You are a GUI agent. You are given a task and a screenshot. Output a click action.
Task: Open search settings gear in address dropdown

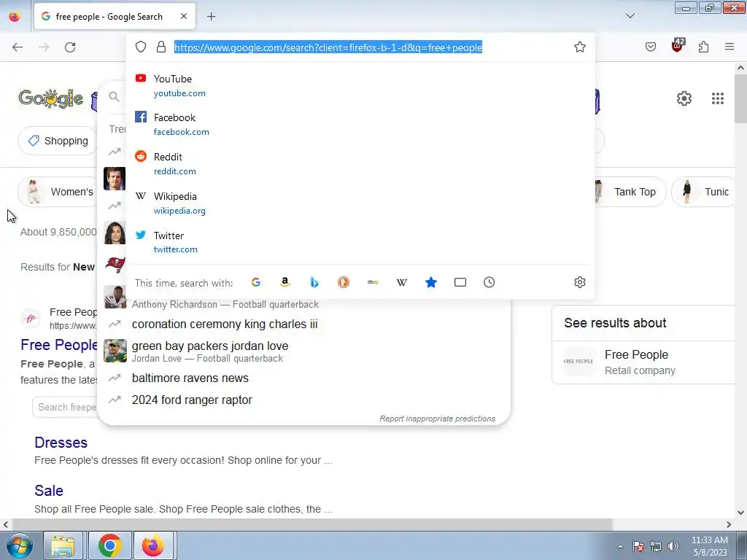coord(579,282)
